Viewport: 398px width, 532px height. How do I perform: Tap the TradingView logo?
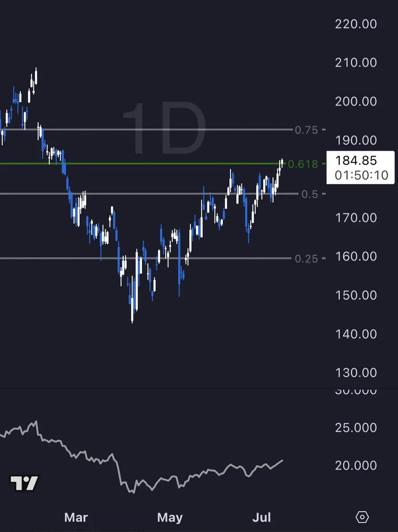pyautogui.click(x=25, y=483)
